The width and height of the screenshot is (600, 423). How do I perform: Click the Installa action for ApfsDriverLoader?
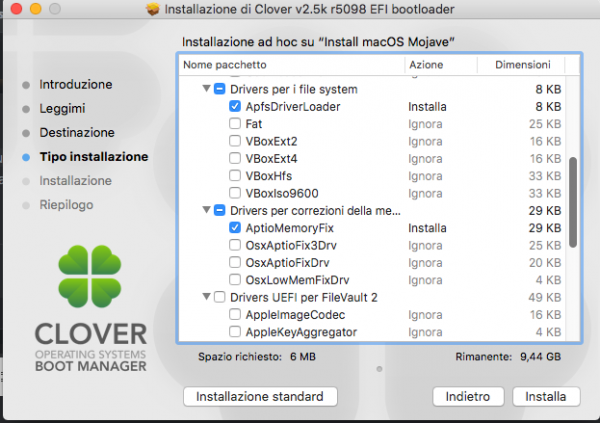coord(427,106)
